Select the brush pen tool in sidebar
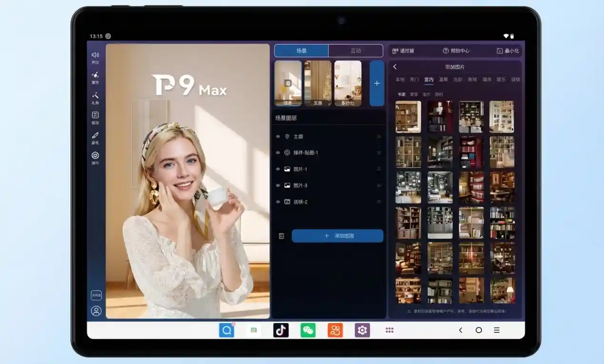The height and width of the screenshot is (364, 604). pos(95,136)
